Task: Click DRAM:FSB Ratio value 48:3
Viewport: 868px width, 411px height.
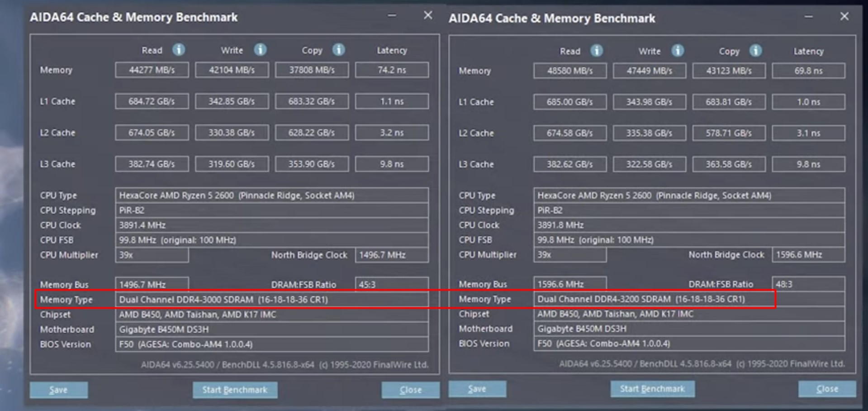Action: click(x=809, y=284)
